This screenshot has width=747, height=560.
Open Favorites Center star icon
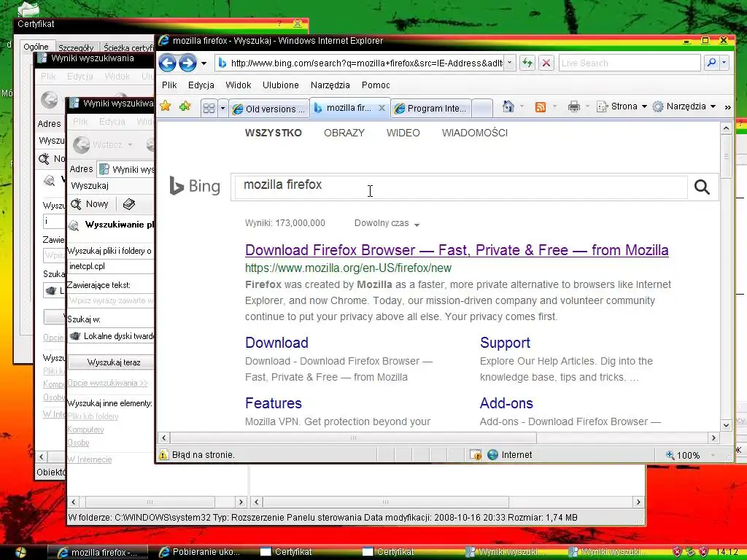166,106
